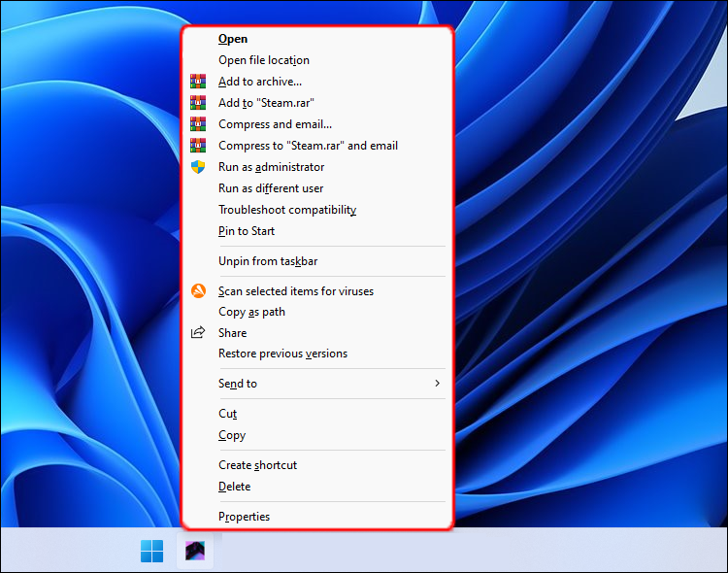The width and height of the screenshot is (728, 573).
Task: Click the pinned Steam app icon on taskbar
Action: pyautogui.click(x=195, y=551)
